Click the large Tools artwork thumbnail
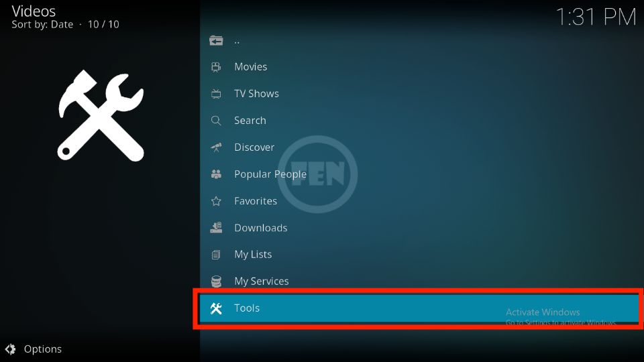 click(x=101, y=115)
